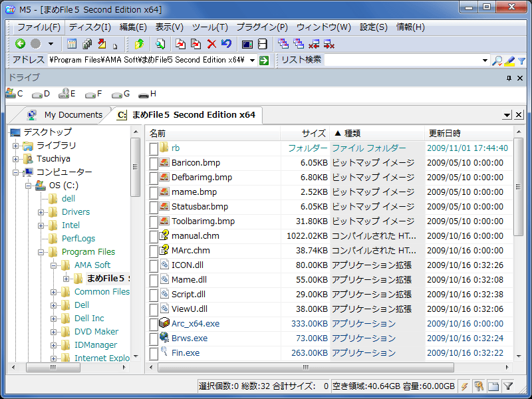Click the second cascade windows icon
Viewport: 532px width, 399px height.
point(298,43)
